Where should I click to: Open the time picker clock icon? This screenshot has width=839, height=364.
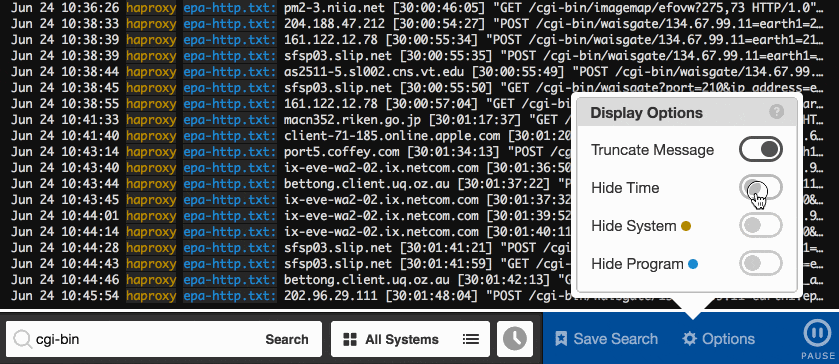(x=515, y=339)
